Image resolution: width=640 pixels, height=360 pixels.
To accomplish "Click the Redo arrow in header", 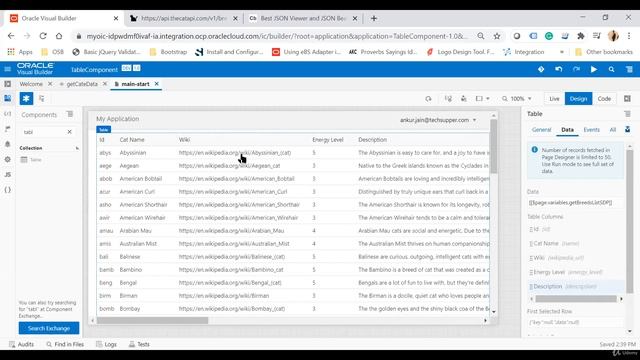I will point(576,69).
